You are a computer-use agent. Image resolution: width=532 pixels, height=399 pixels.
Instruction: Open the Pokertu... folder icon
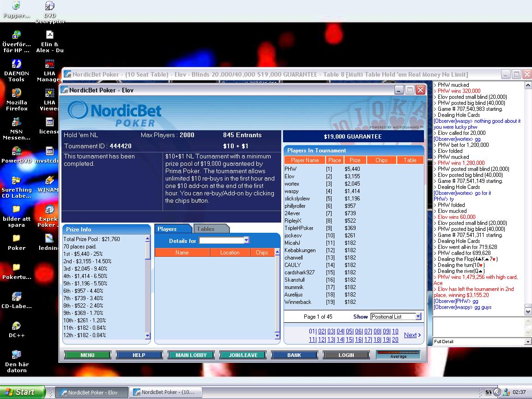pyautogui.click(x=16, y=272)
